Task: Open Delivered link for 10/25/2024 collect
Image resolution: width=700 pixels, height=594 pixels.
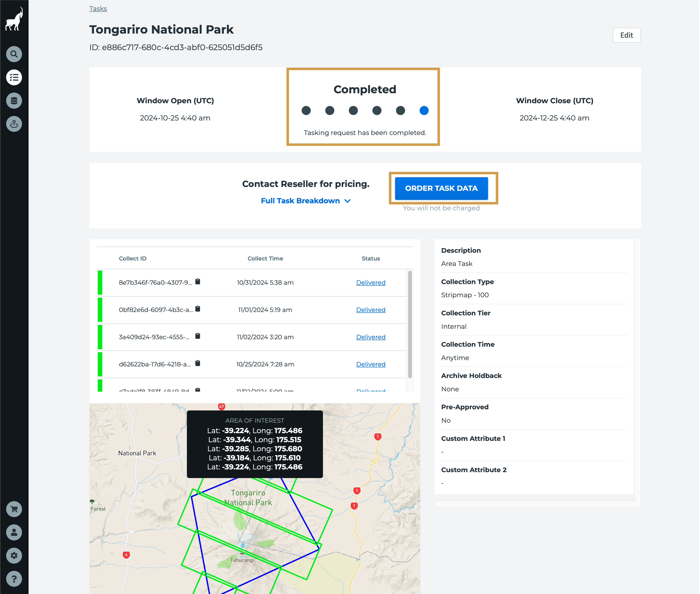Action: click(x=371, y=364)
